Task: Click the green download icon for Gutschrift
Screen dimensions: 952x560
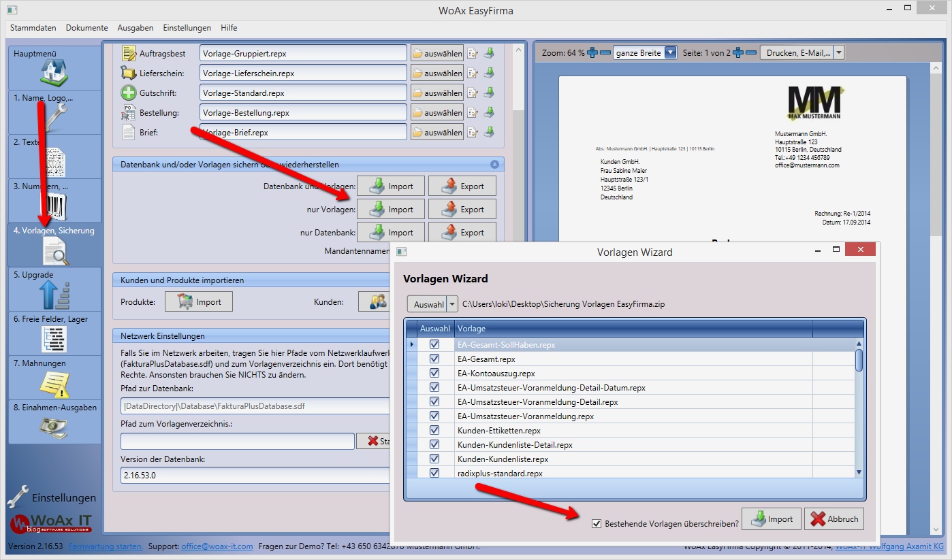Action: point(489,93)
